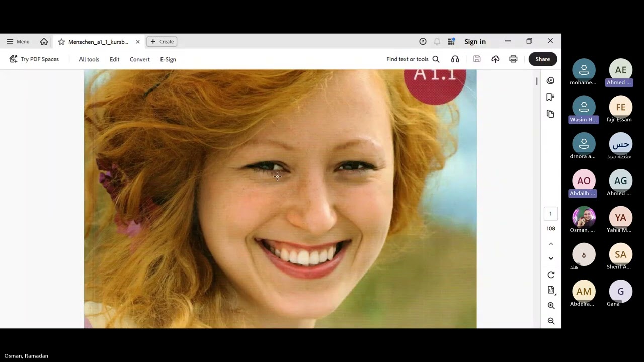Click the upload to cloud icon
Screen dimensions: 644x362
click(495, 59)
